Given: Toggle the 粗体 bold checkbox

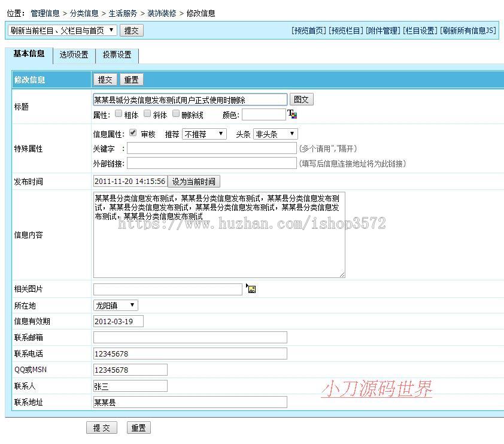Looking at the screenshot, I should (119, 113).
